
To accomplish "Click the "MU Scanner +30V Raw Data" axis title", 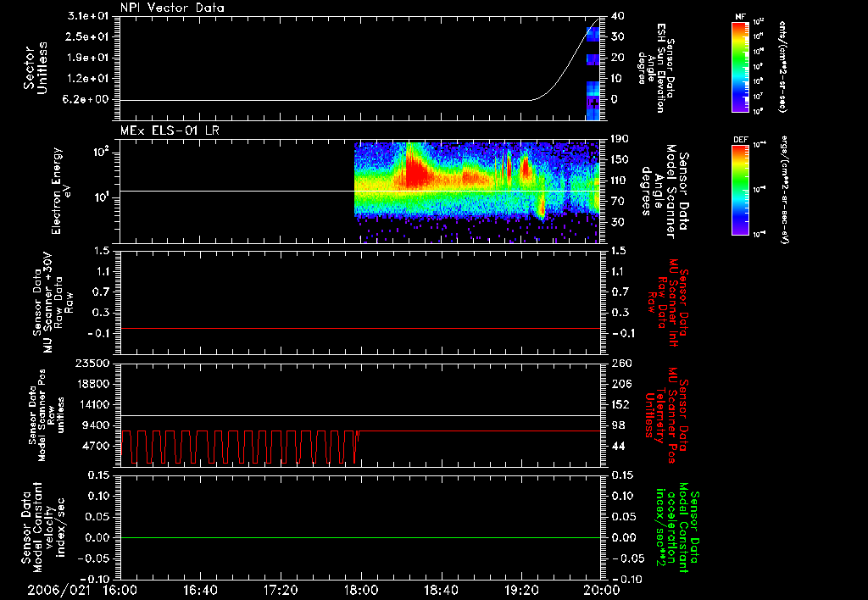I will click(x=53, y=303).
